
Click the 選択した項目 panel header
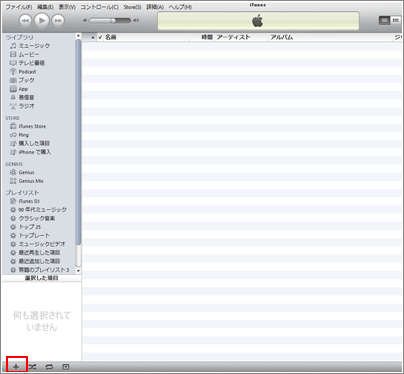[42, 278]
